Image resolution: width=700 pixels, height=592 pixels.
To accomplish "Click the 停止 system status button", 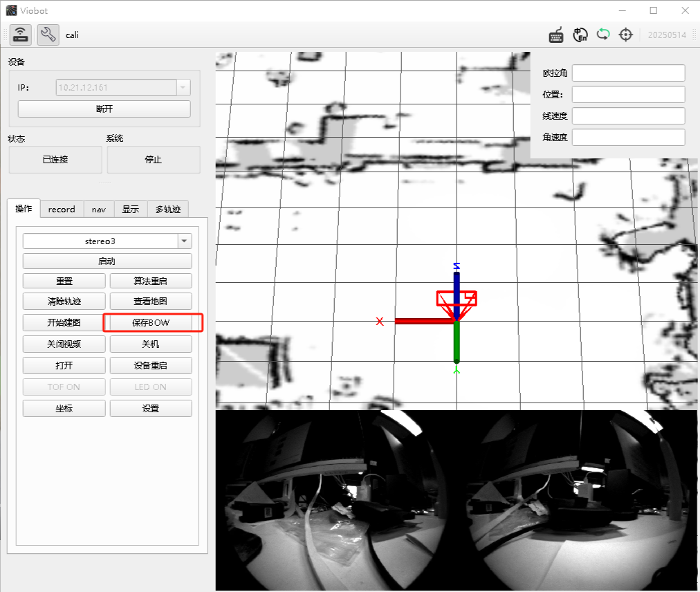I will pyautogui.click(x=154, y=159).
